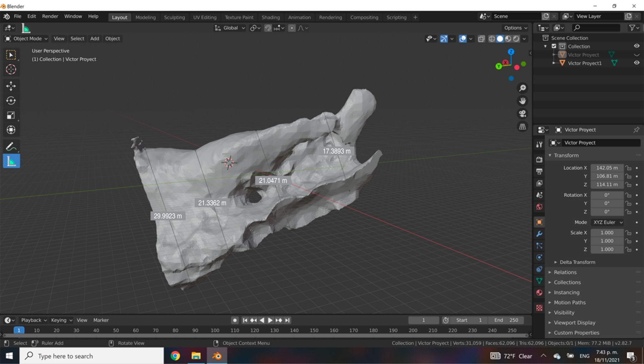Activate the Annotate pencil tool
The image size is (644, 364).
pos(11,146)
